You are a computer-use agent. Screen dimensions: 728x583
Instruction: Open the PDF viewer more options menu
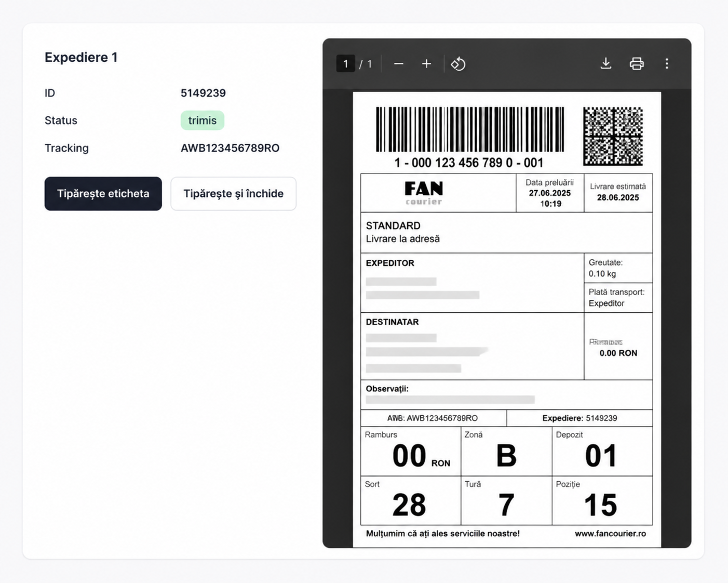(x=667, y=64)
